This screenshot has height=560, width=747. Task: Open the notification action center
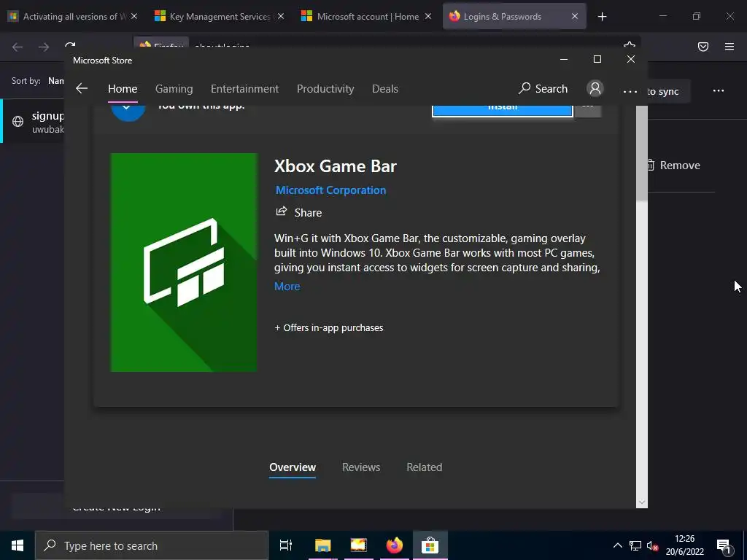tap(724, 545)
